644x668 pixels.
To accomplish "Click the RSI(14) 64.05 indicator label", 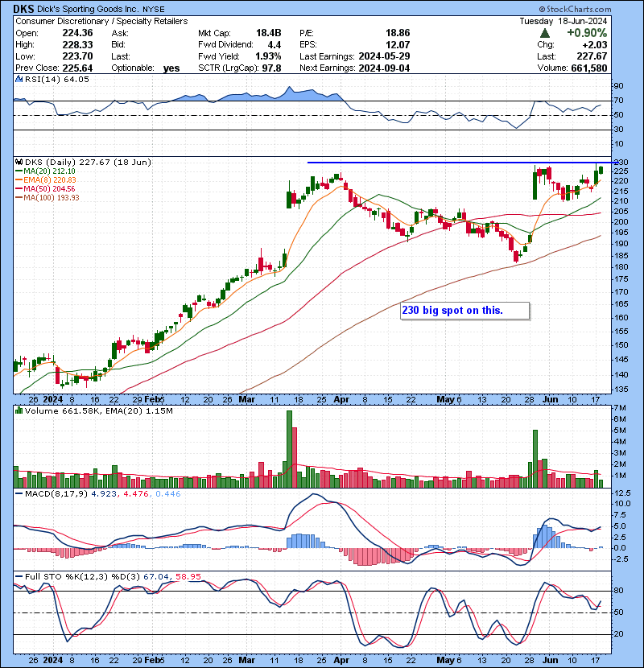I will [x=56, y=79].
